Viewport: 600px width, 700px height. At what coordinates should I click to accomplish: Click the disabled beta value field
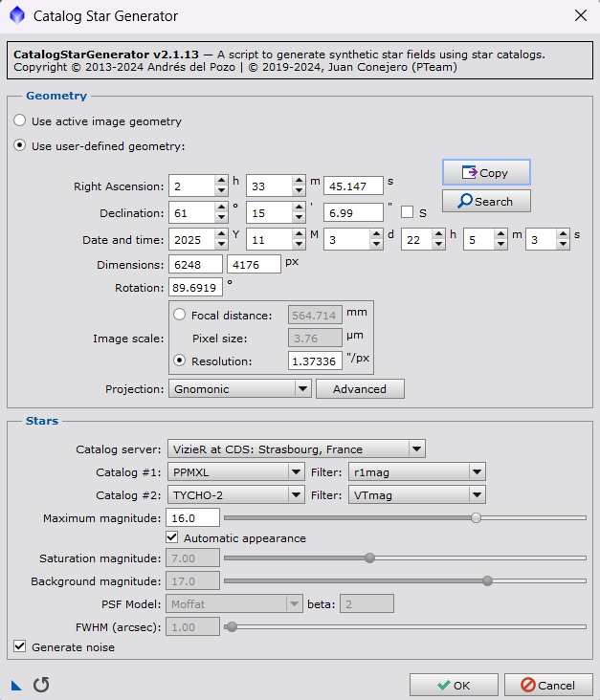click(x=367, y=604)
